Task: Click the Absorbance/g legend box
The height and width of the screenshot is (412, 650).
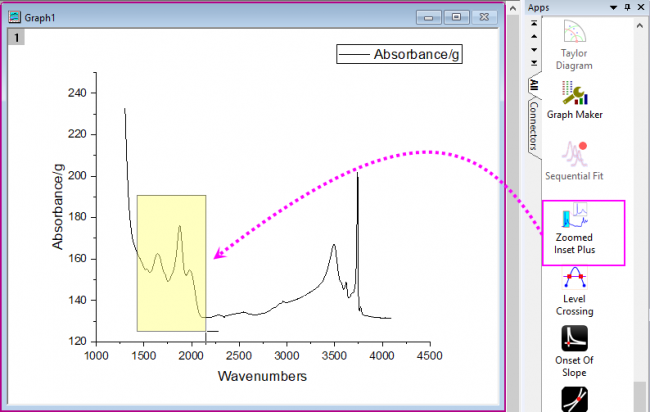Action: [398, 54]
